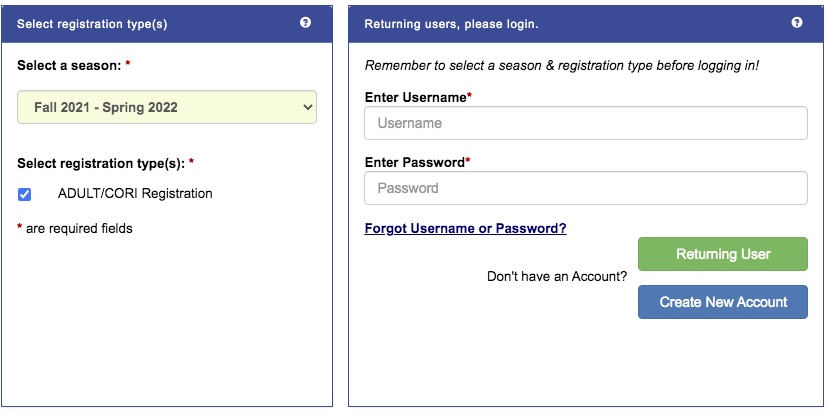Screen dimensions: 828x413
Task: Log in with the Returning User button
Action: click(722, 254)
